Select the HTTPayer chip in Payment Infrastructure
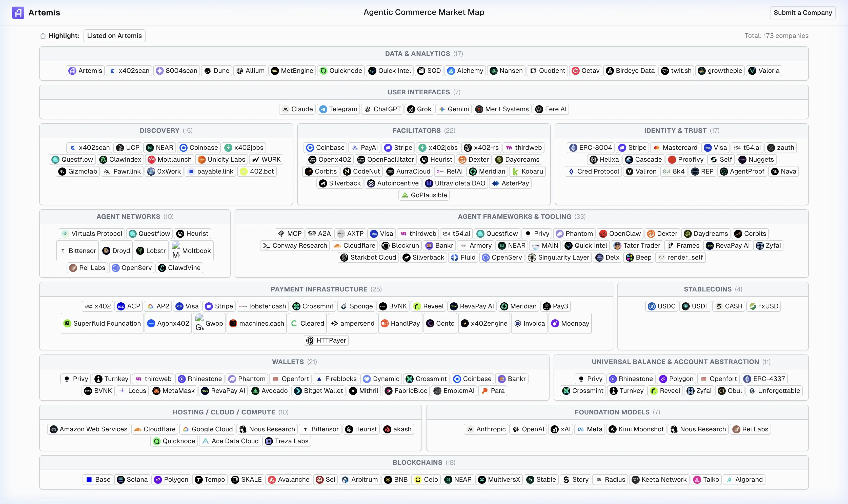This screenshot has width=848, height=504. tap(326, 340)
